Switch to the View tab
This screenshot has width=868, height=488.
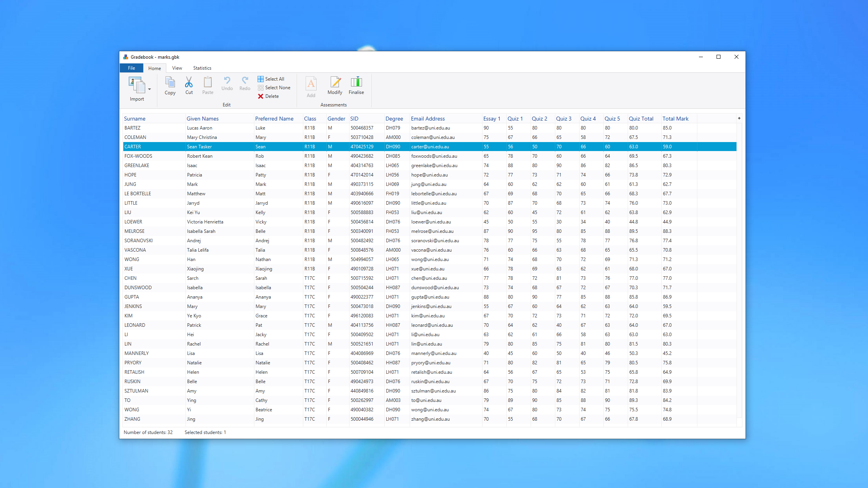pos(177,68)
